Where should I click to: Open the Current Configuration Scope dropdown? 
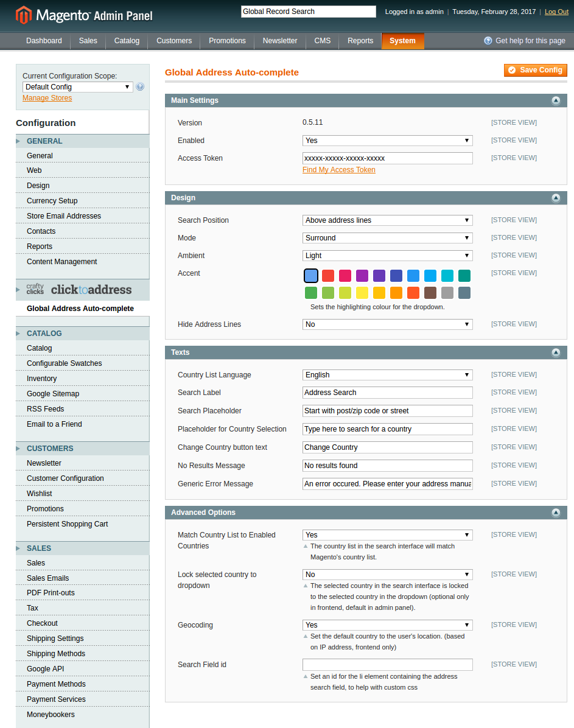point(78,87)
